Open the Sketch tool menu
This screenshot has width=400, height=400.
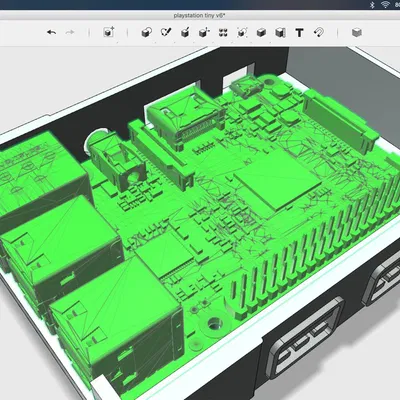(166, 32)
